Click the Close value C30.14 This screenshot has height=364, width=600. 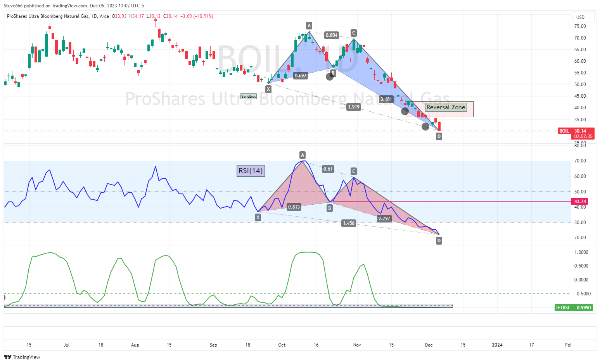coord(171,16)
